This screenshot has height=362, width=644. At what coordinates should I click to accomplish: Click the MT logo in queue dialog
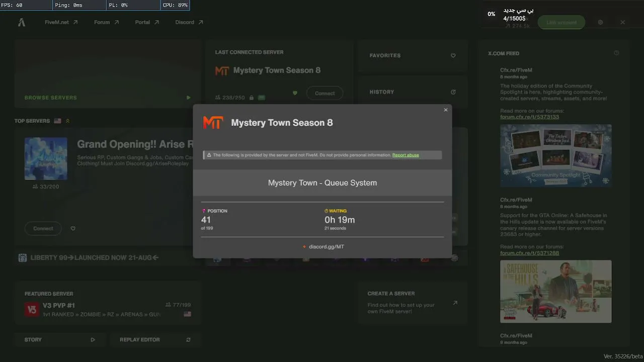pos(213,122)
